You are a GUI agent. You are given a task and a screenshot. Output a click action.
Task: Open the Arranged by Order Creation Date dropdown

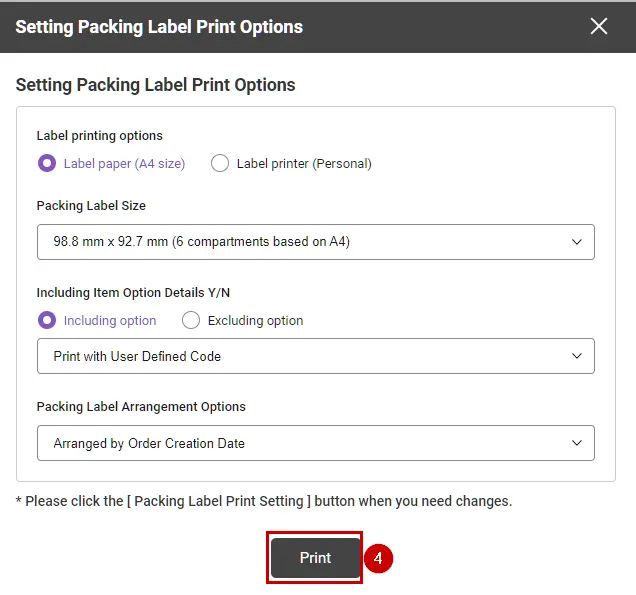click(x=315, y=443)
